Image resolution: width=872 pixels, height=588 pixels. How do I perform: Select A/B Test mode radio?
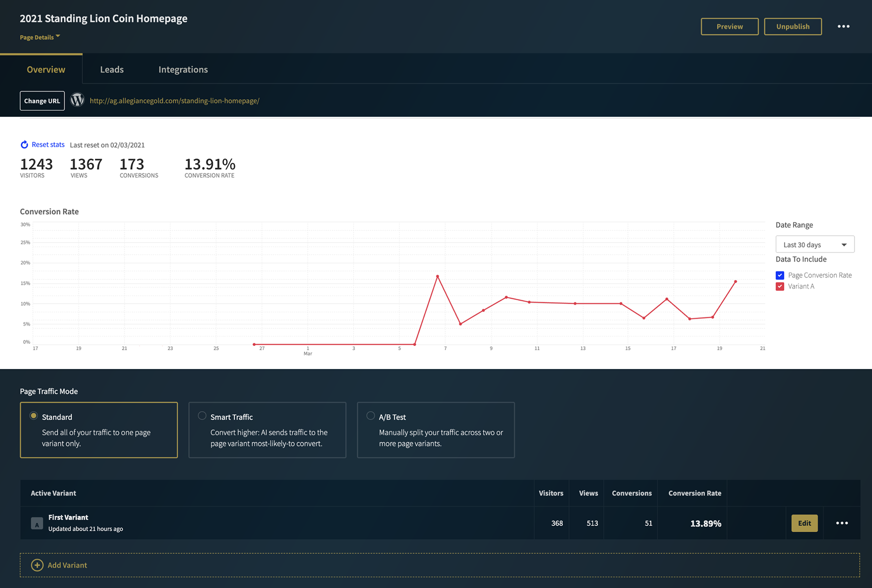click(371, 416)
